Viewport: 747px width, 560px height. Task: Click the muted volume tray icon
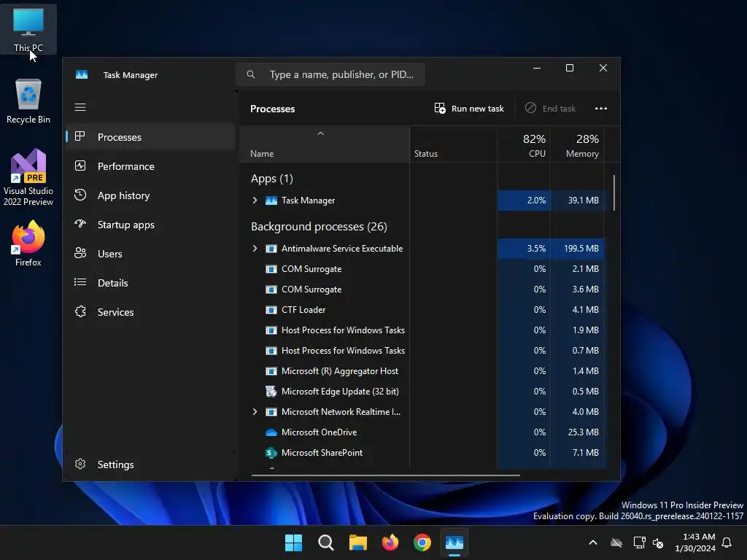click(659, 542)
